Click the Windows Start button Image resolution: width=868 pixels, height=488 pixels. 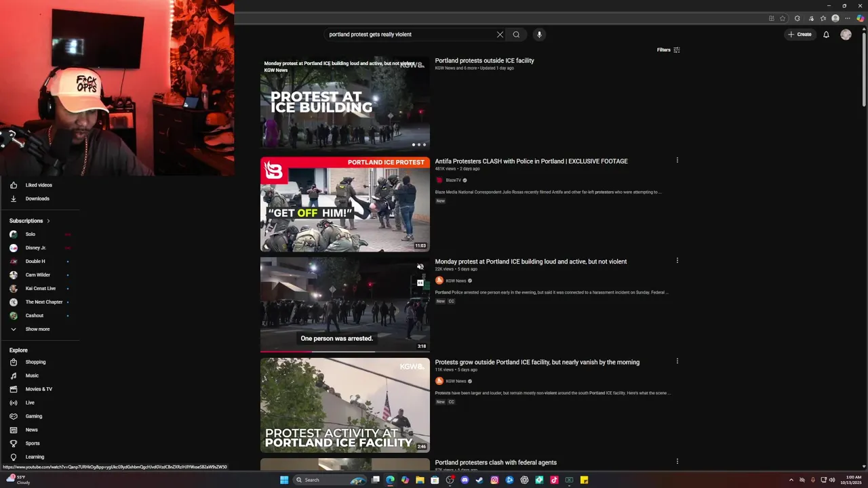284,480
